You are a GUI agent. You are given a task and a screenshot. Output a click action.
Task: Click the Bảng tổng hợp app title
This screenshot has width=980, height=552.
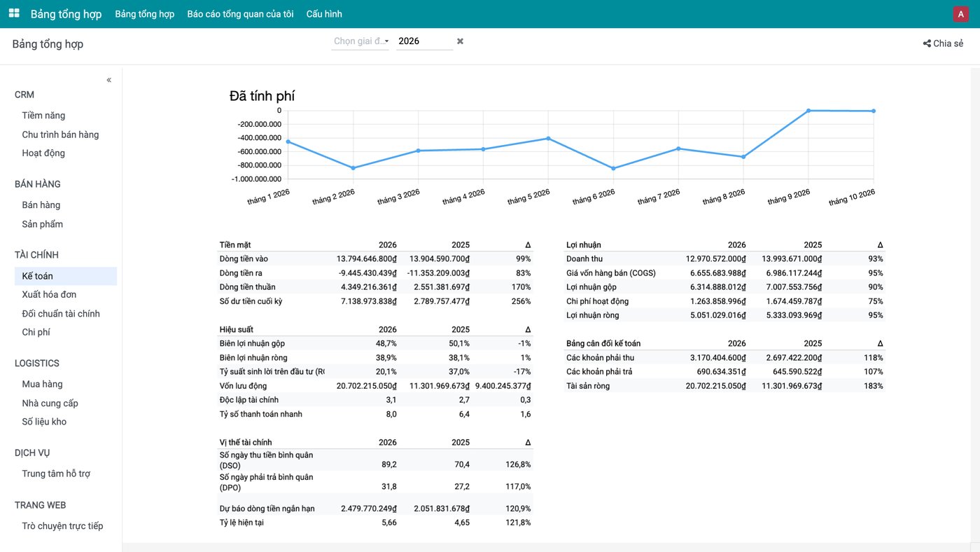click(x=66, y=14)
